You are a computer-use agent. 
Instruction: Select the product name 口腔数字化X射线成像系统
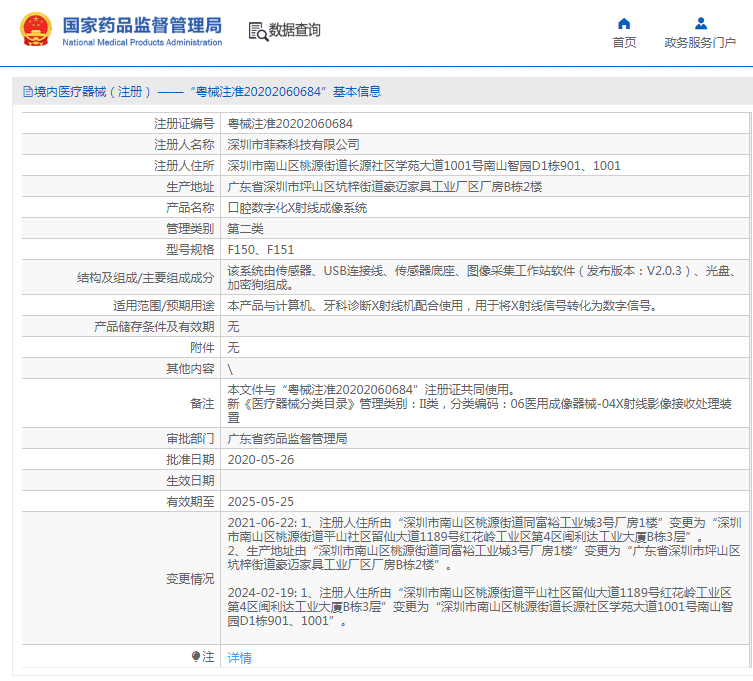tap(297, 208)
